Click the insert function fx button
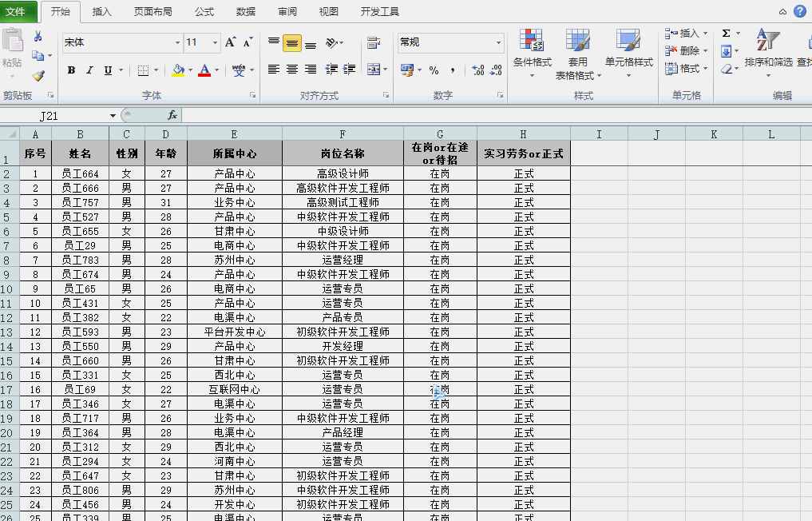Viewport: 812px width, 521px height. 172,115
